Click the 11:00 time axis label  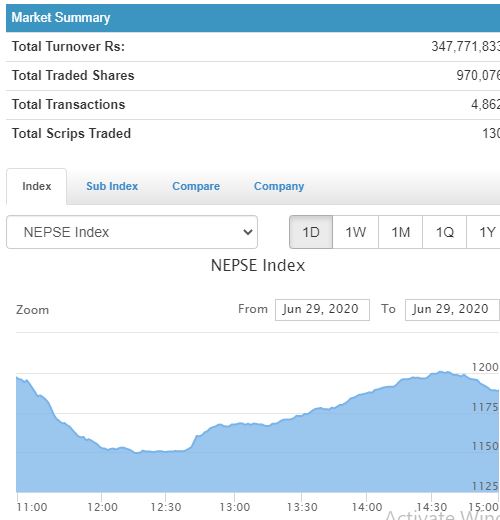click(32, 507)
